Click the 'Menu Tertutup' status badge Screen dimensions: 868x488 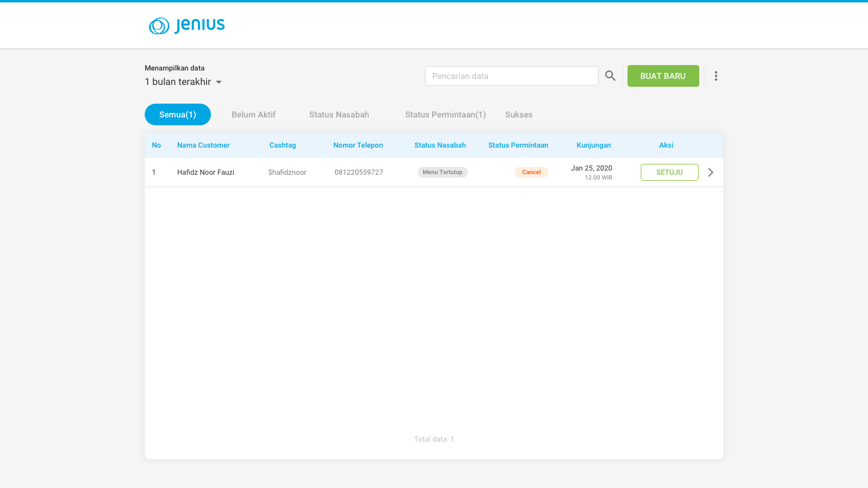point(442,172)
